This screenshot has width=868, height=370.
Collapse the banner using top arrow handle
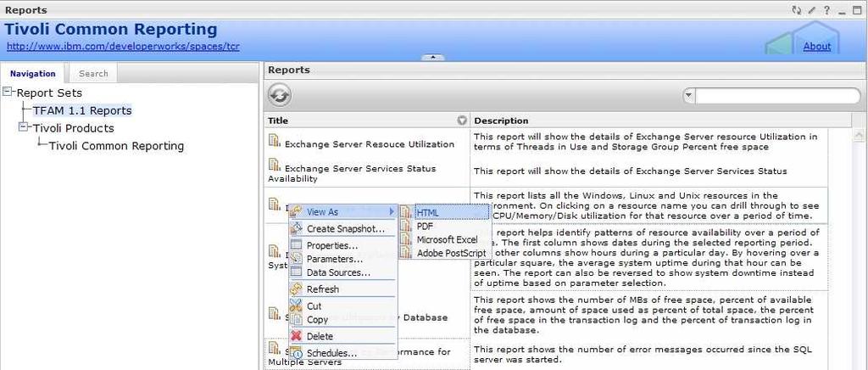[x=433, y=57]
